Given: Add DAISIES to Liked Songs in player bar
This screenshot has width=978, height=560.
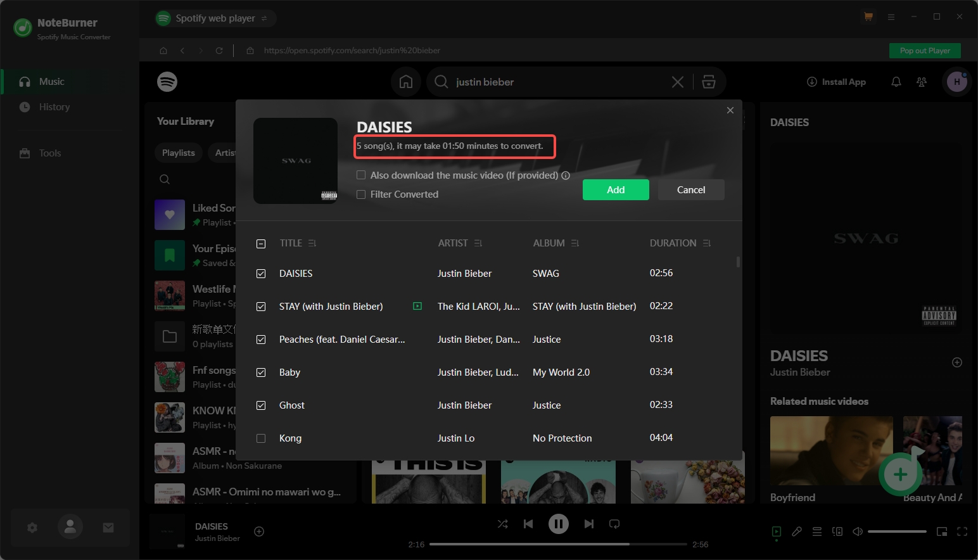Looking at the screenshot, I should 259,531.
